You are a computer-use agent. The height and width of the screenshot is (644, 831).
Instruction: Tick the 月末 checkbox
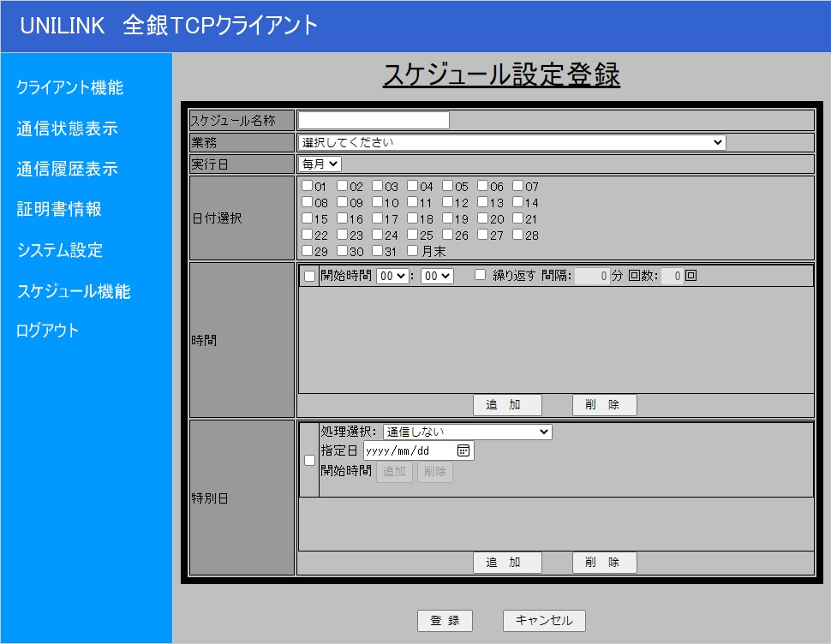[413, 251]
